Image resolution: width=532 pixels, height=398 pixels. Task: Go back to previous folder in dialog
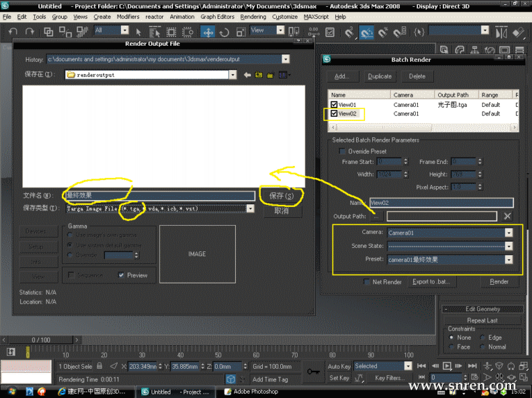pos(247,75)
